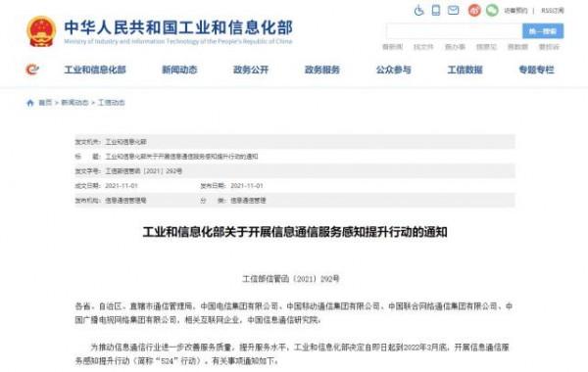This screenshot has width=588, height=372.
Task: Click the 标题 row text in metadata table
Action: 181,157
